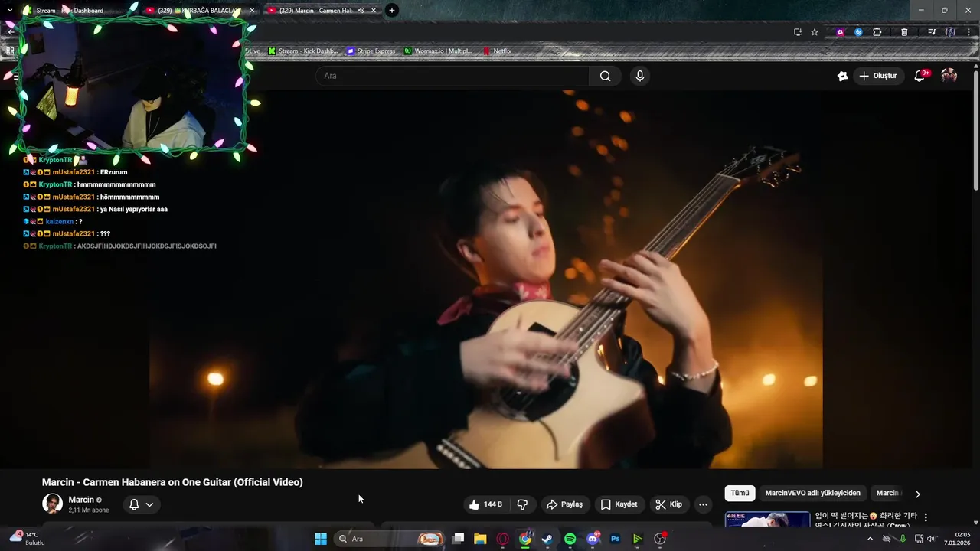This screenshot has height=551, width=980.
Task: Open the Extensions puzzle icon
Action: click(877, 32)
